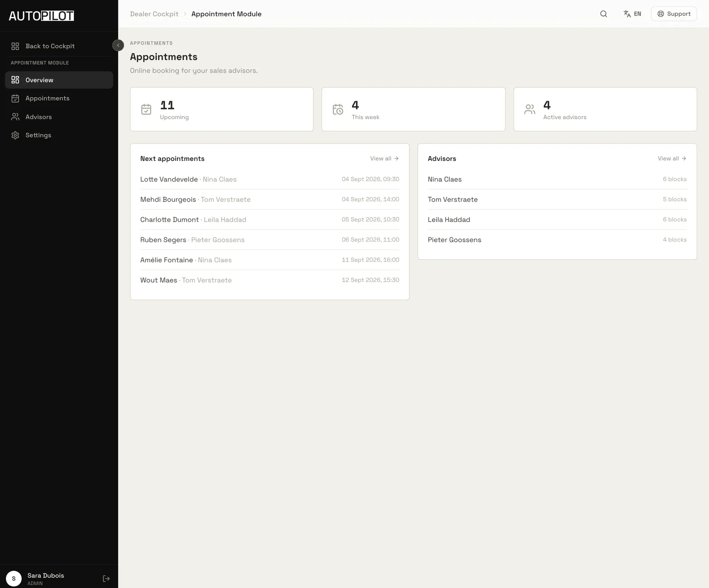The image size is (709, 588).
Task: Select the Wout Maes appointment
Action: pos(269,280)
